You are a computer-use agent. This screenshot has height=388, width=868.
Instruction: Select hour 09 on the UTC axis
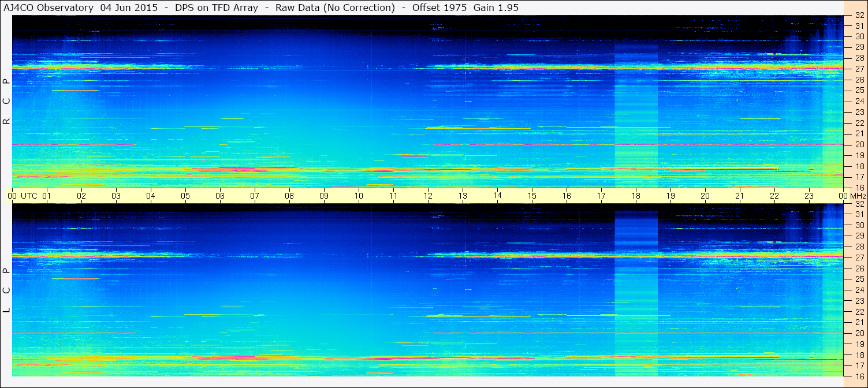[324, 196]
